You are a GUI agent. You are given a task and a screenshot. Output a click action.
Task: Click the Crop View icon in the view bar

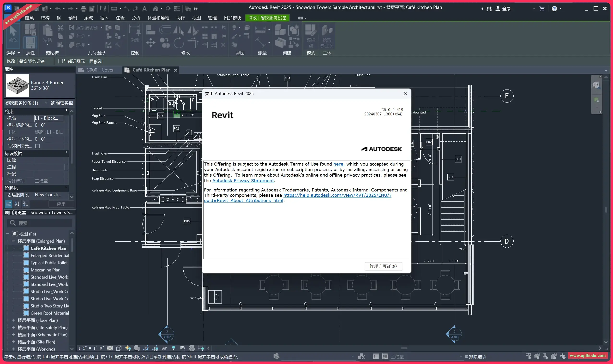146,348
